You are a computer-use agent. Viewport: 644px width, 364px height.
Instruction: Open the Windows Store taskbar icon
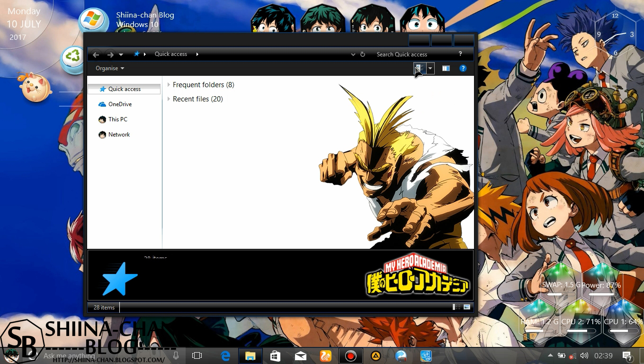coord(275,355)
